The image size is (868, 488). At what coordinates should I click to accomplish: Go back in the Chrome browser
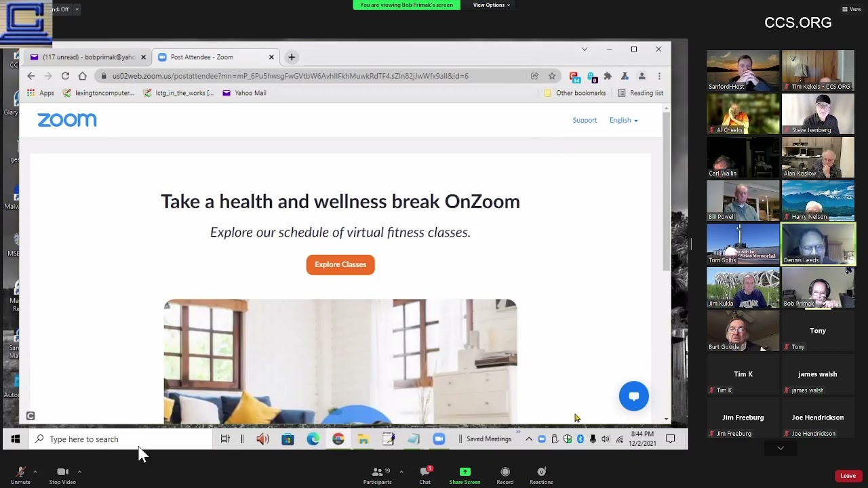(31, 76)
